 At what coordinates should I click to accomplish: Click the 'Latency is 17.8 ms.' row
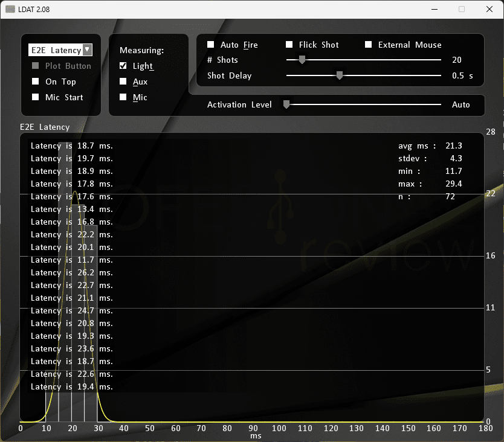point(72,184)
